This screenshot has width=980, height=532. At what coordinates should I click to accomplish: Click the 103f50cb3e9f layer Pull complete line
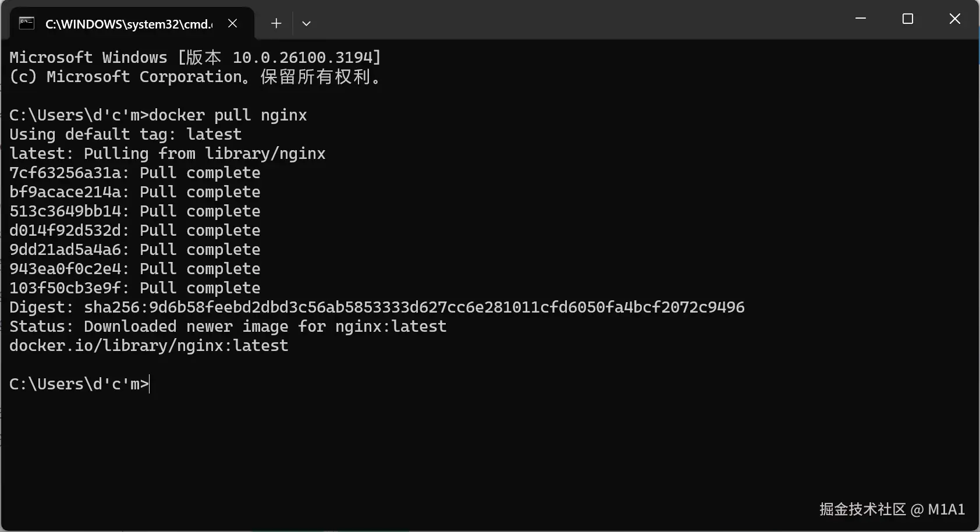134,288
